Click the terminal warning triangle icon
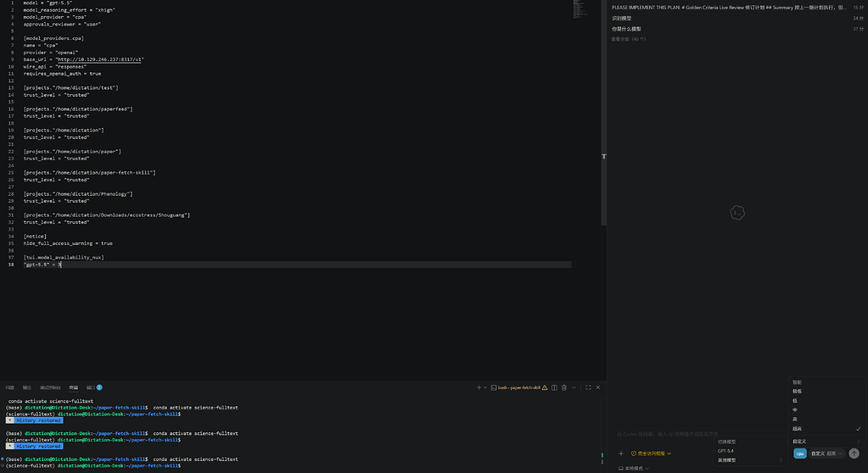The width and height of the screenshot is (868, 473). tap(545, 387)
